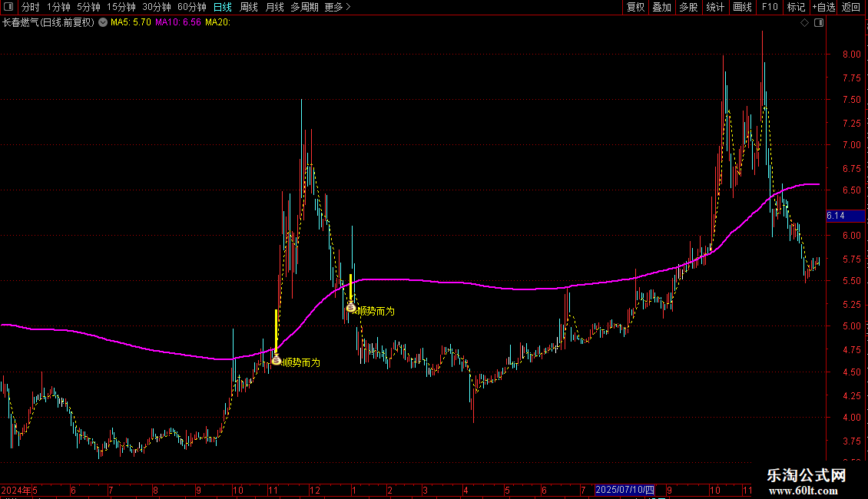The width and height of the screenshot is (868, 499).
Task: Select the 1分钟 period
Action: (58, 7)
